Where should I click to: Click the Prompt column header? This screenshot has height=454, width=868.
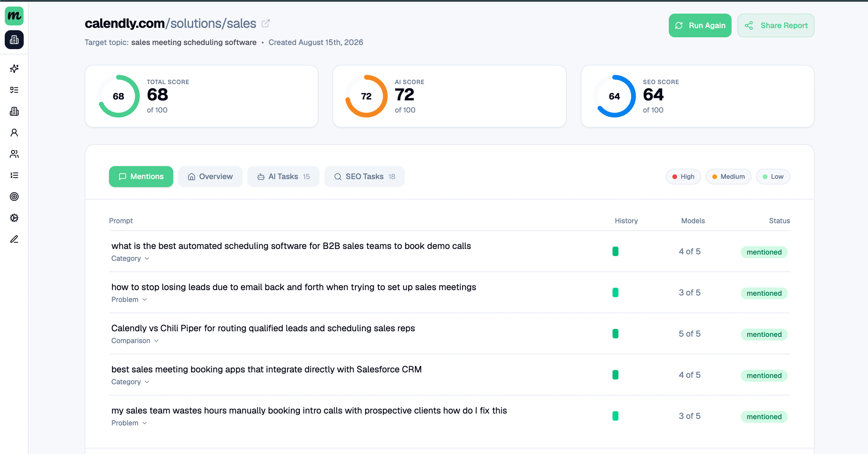pyautogui.click(x=121, y=221)
